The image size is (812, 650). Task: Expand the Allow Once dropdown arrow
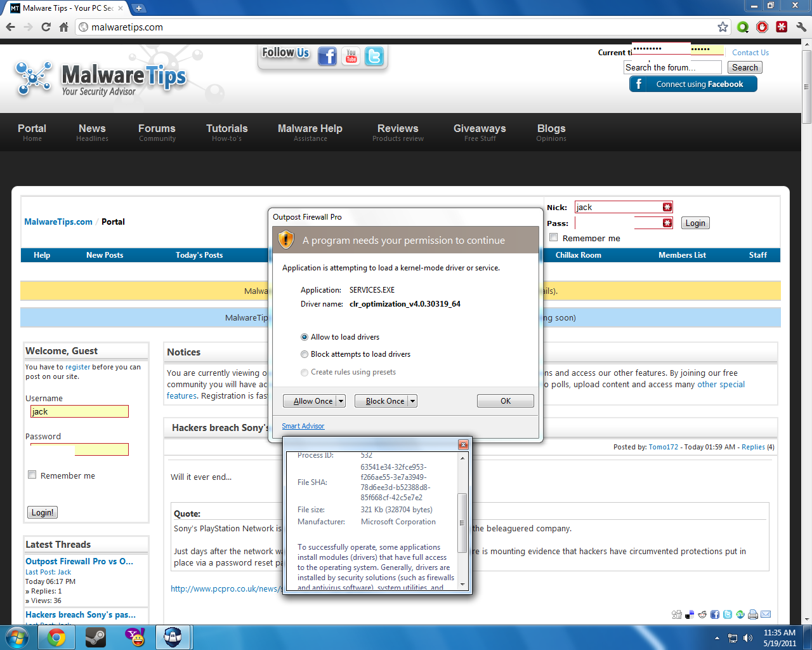click(x=341, y=401)
